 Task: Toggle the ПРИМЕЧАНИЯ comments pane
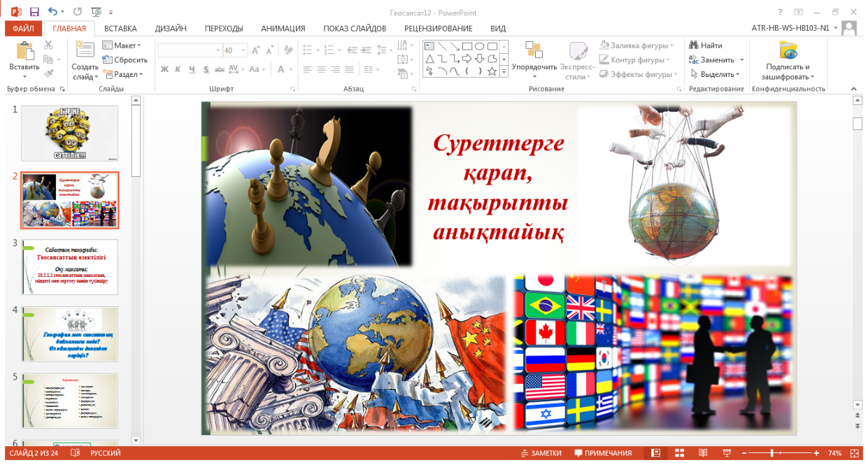pos(604,453)
